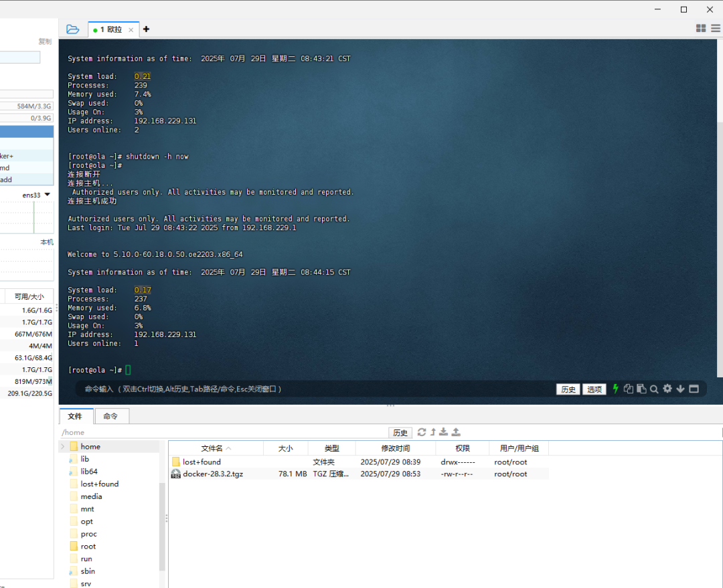Focus the 命令输入 command input field
This screenshot has width=723, height=588.
coord(318,389)
